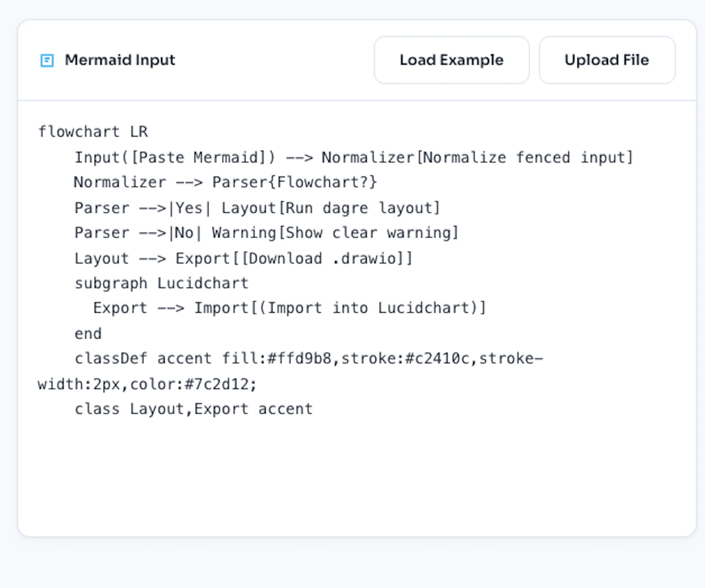Screen dimensions: 705x588
Task: Click the Upload File button
Action: point(606,60)
